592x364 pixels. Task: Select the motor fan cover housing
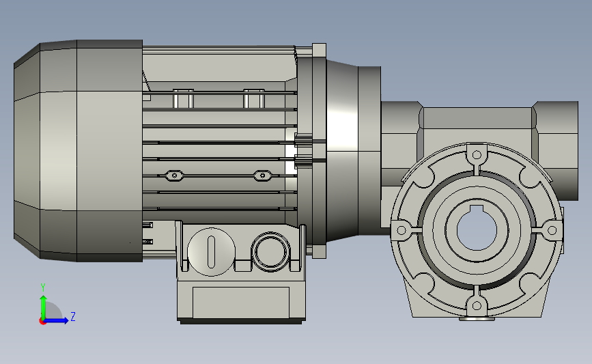click(x=78, y=151)
